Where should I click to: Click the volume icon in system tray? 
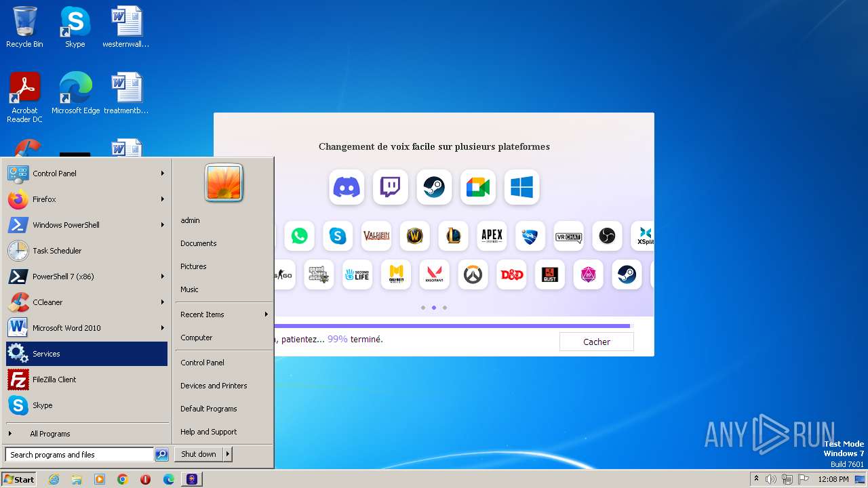771,479
